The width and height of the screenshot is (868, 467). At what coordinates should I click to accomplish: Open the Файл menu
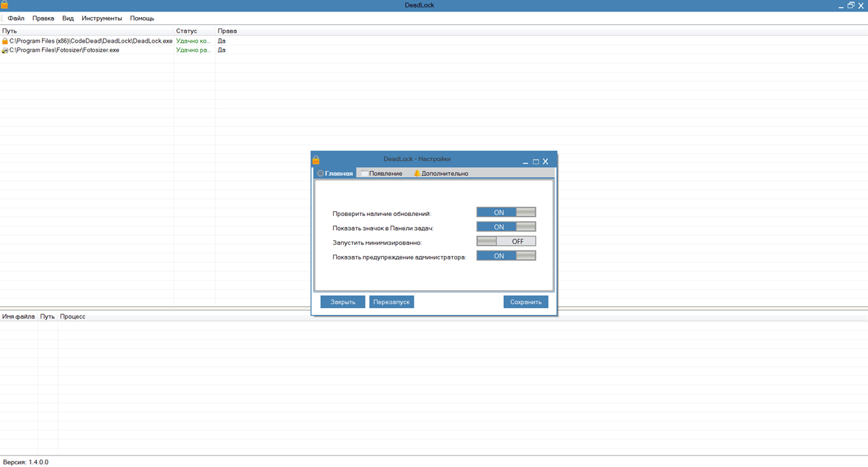click(x=16, y=18)
